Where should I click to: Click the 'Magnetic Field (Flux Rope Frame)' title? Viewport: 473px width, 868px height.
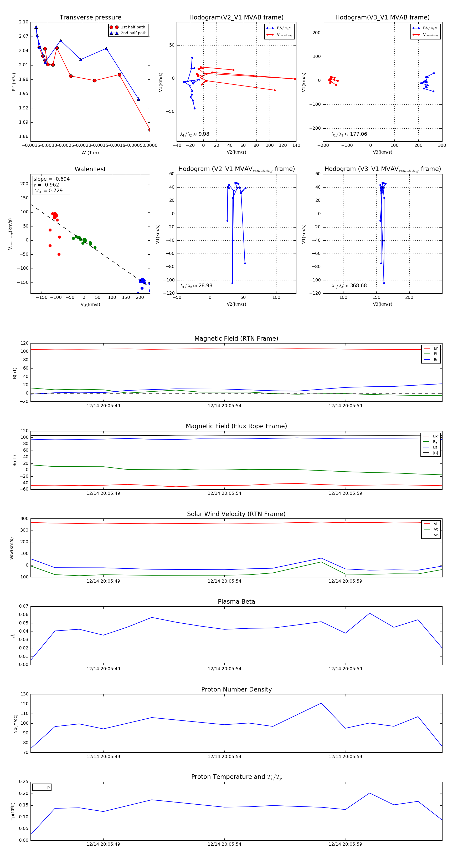pos(236,426)
